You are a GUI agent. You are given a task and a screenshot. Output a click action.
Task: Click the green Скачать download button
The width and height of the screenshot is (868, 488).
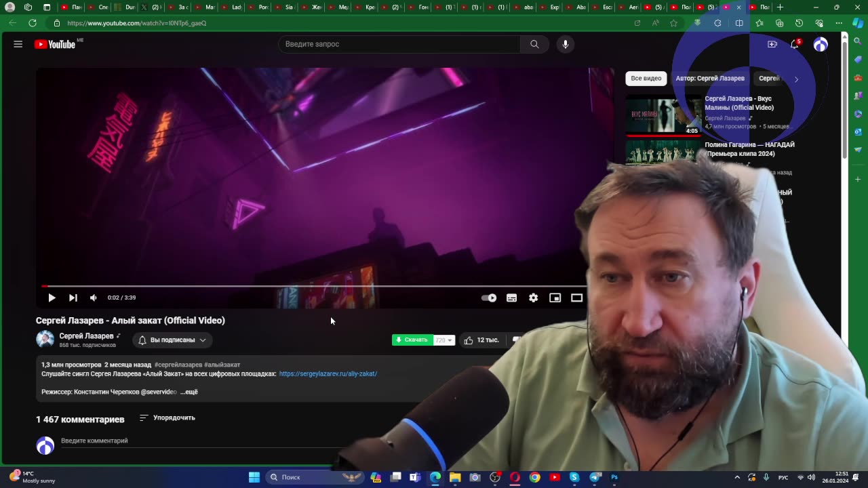412,340
